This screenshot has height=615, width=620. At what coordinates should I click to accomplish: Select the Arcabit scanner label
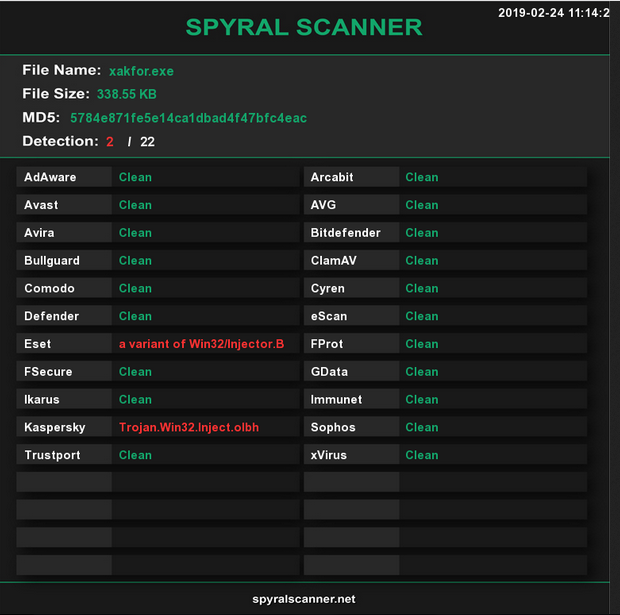click(332, 177)
